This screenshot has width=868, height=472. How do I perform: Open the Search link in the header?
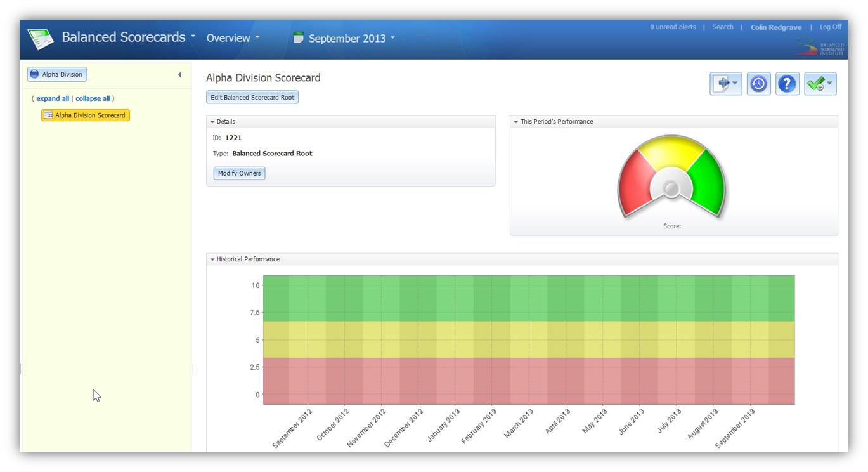[x=723, y=27]
